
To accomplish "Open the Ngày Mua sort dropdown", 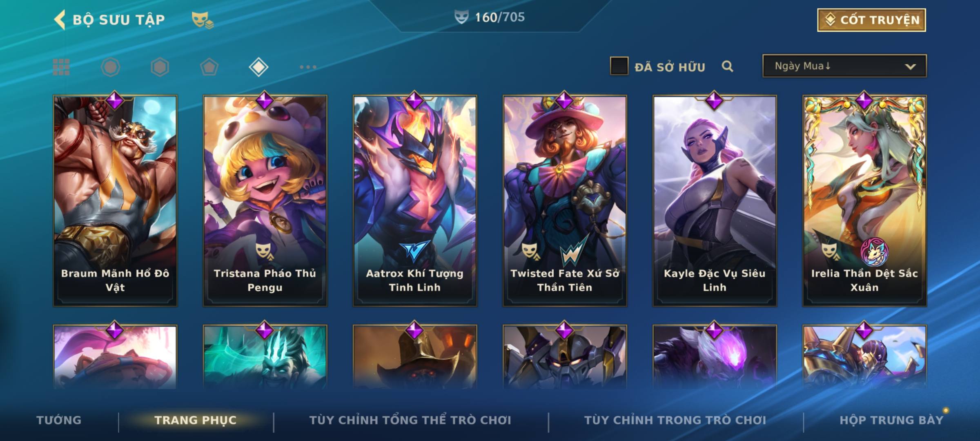I will pyautogui.click(x=844, y=66).
